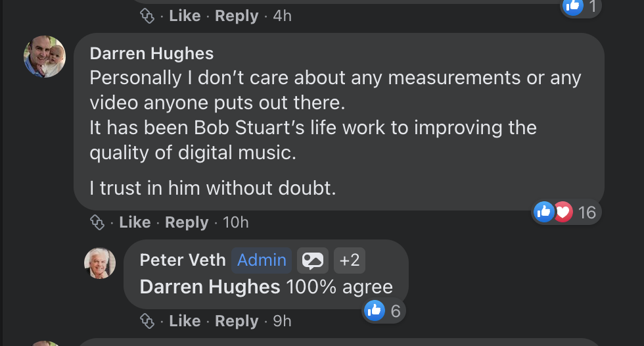
Task: Click Like on the topmost comment
Action: (x=185, y=16)
